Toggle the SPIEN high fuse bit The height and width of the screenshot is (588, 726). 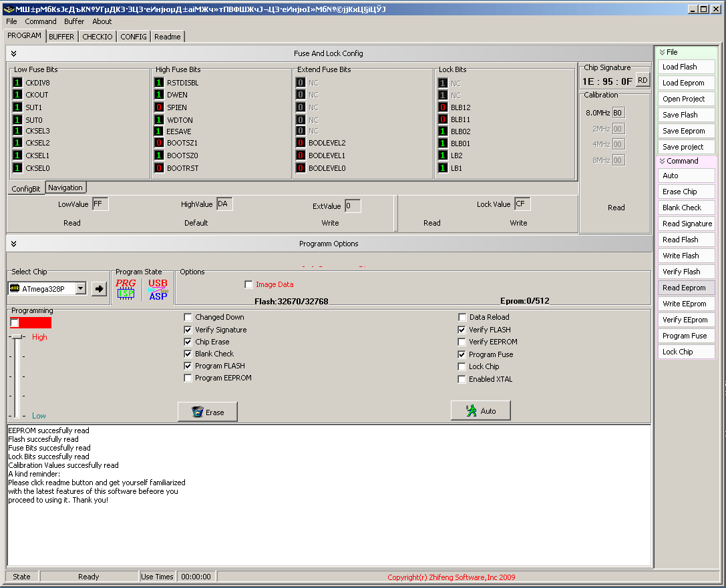[159, 107]
